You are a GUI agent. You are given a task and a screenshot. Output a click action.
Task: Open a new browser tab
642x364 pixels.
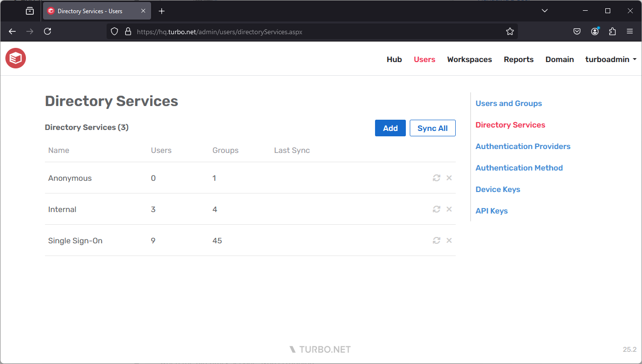click(161, 11)
